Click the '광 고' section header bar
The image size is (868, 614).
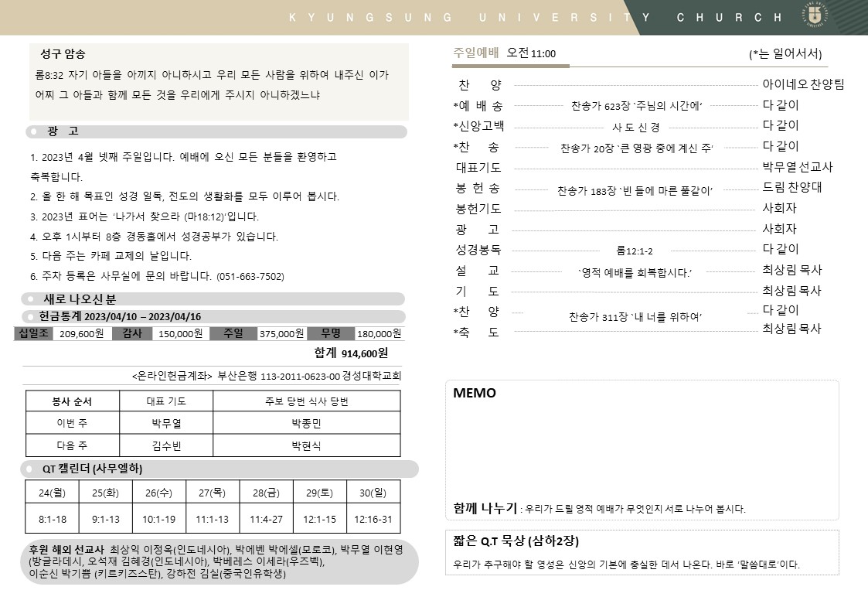216,131
